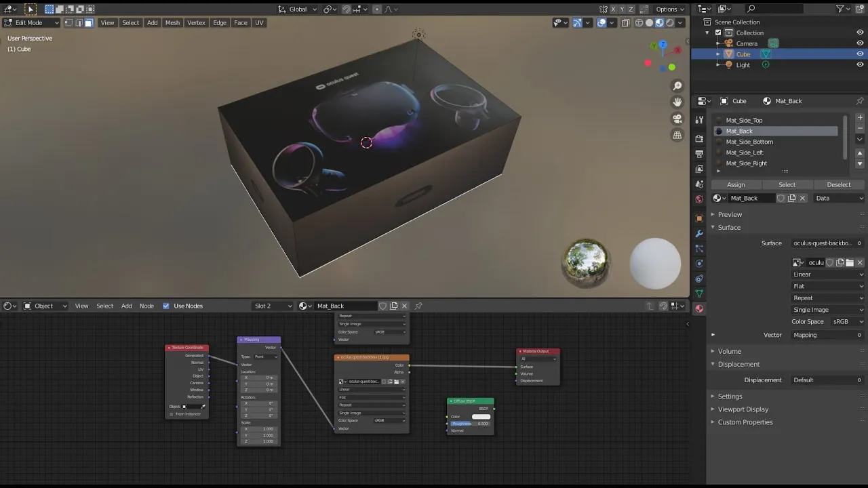Open Slot 2 material slot dropdown
Viewport: 868px width, 488px height.
click(x=273, y=306)
